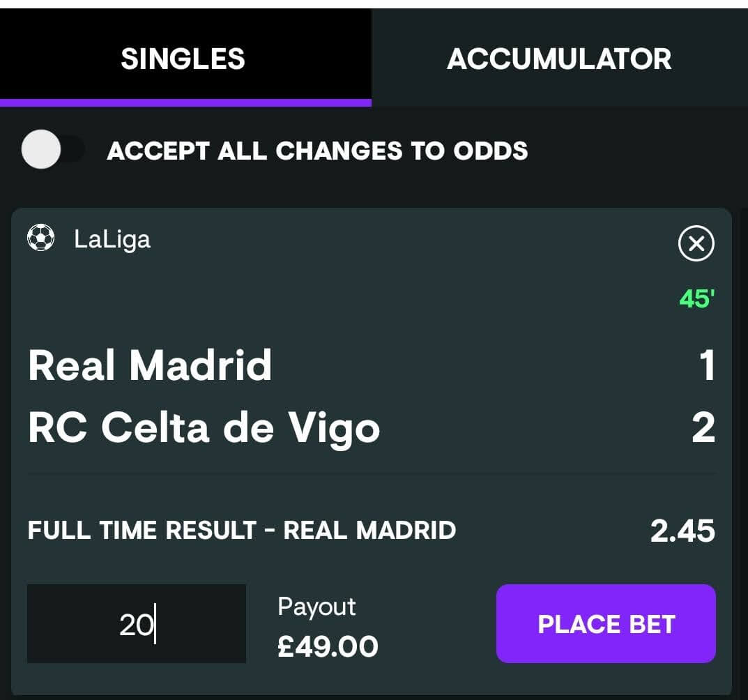The height and width of the screenshot is (700, 748).
Task: Click the £49.00 payout amount
Action: point(328,646)
